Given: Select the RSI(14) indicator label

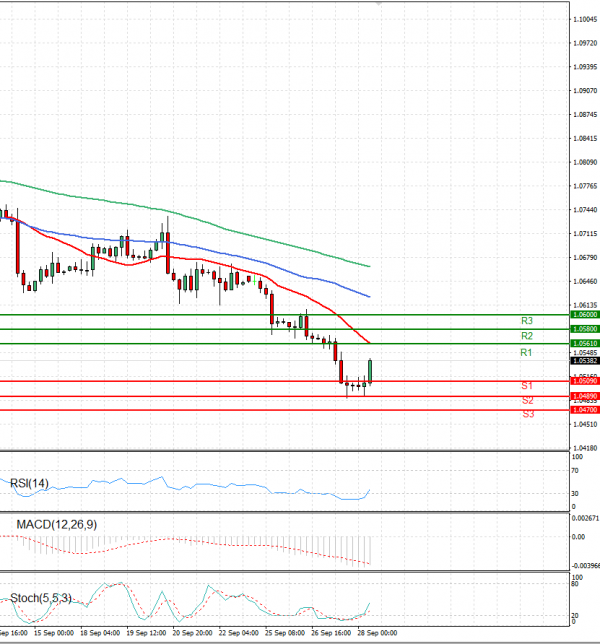Looking at the screenshot, I should (29, 483).
